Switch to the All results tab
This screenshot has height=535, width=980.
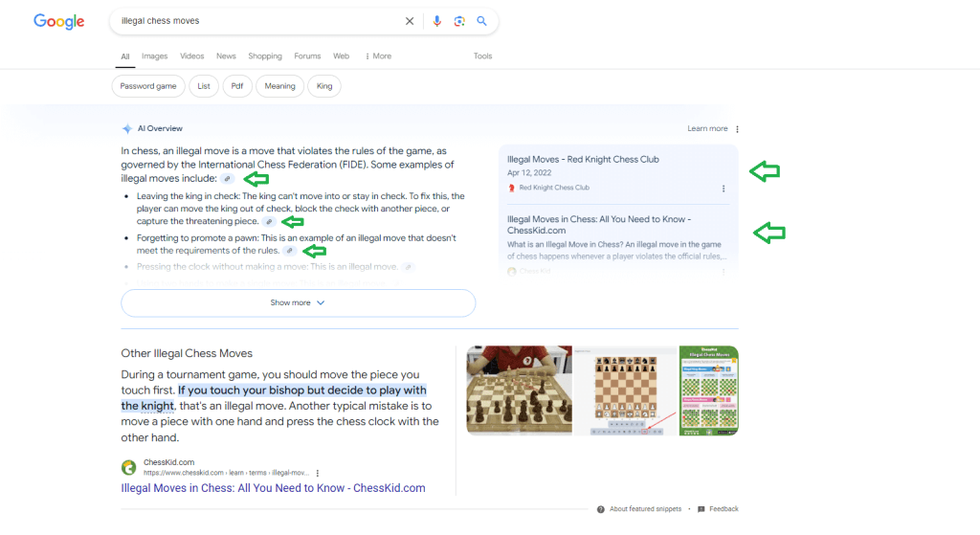tap(125, 56)
